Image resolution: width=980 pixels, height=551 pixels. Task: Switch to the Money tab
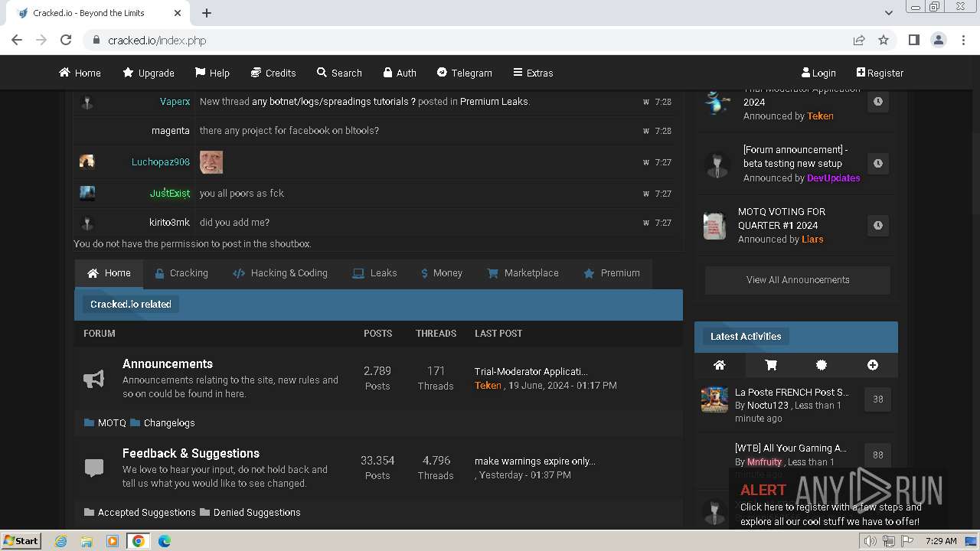tap(442, 273)
